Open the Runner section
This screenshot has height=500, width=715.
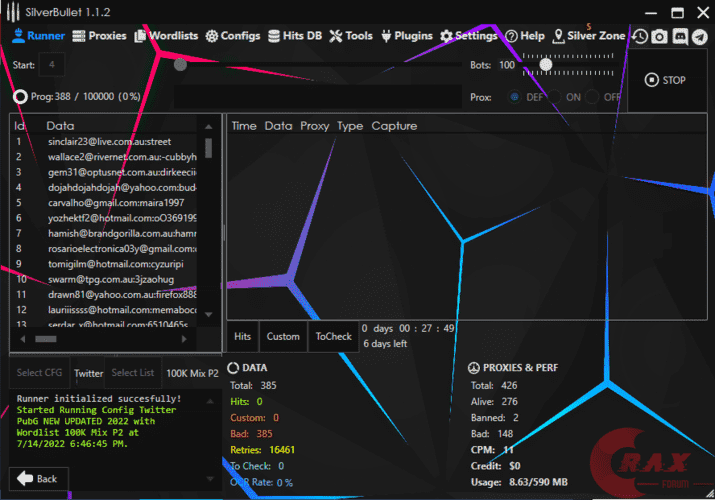[38, 36]
